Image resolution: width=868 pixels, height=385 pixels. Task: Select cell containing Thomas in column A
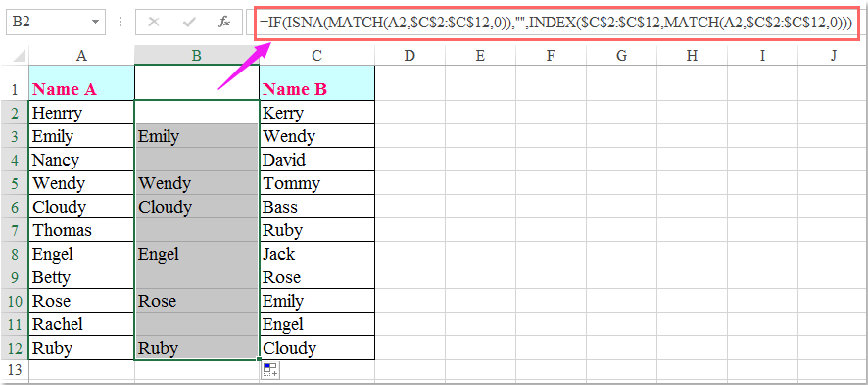pos(81,230)
